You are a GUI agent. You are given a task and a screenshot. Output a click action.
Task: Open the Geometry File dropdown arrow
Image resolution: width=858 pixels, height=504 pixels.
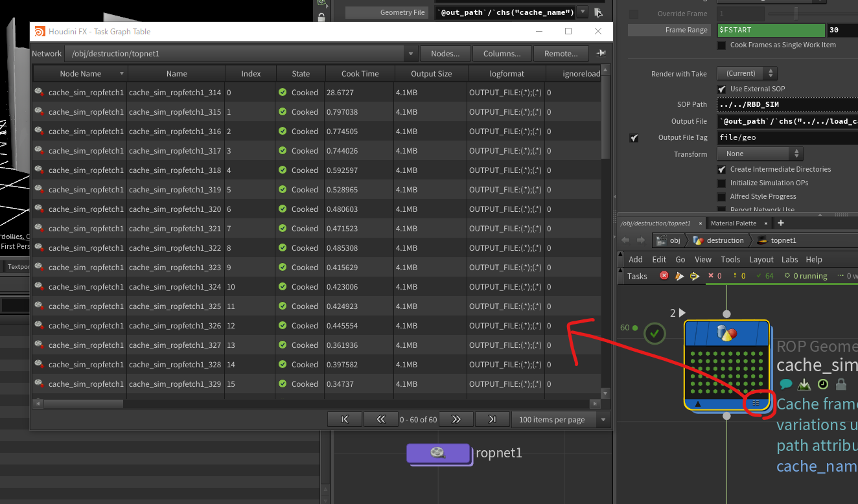point(583,12)
